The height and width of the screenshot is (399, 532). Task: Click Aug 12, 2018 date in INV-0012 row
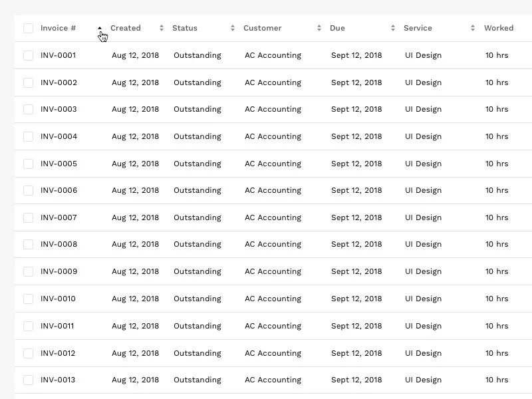(x=136, y=353)
